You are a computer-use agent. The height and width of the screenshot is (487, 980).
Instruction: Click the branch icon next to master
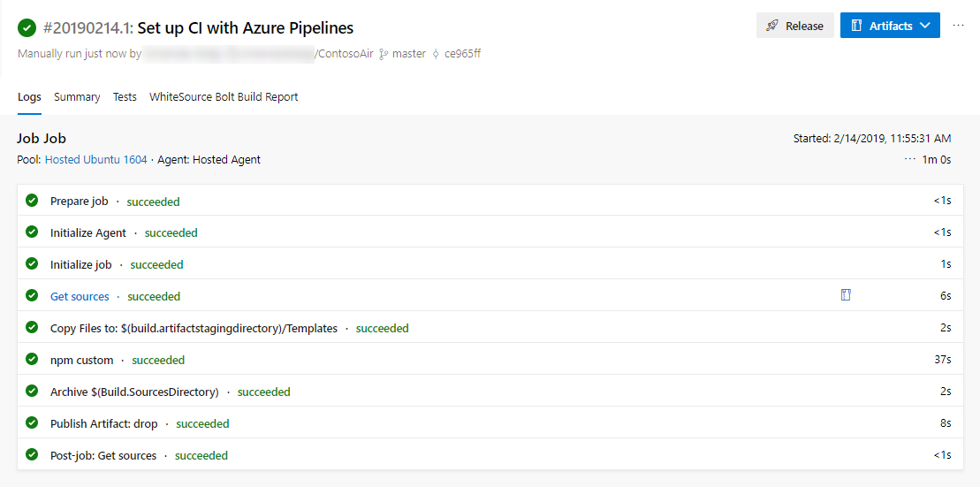[x=384, y=54]
